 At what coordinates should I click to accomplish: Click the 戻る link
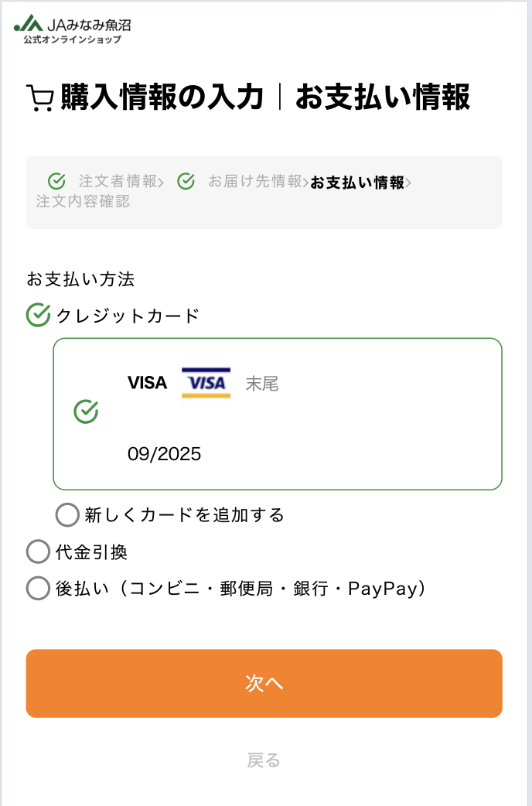click(264, 760)
